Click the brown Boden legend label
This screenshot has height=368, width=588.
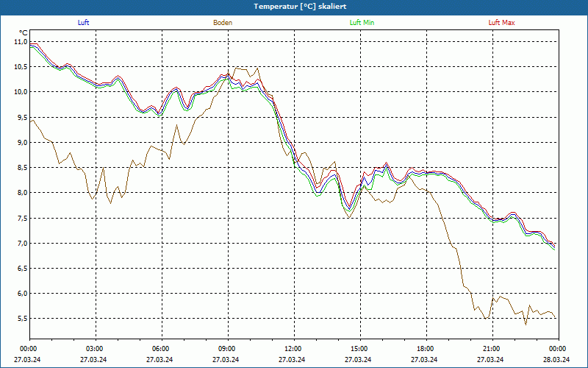tap(223, 23)
